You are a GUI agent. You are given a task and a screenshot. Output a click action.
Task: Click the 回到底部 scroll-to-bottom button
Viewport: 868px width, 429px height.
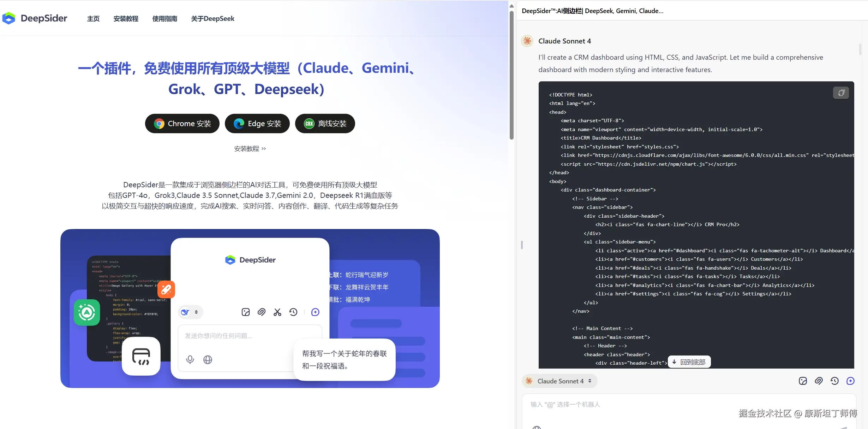689,362
